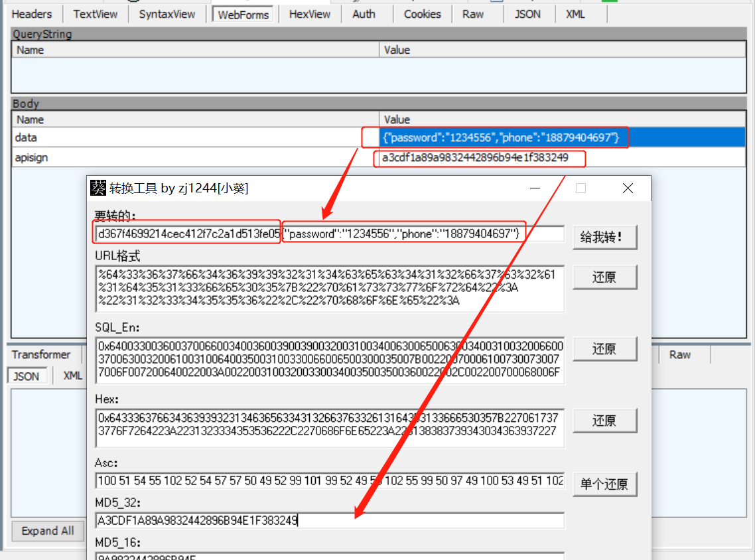Open the lower Raw tab
The height and width of the screenshot is (560, 755).
(x=680, y=355)
